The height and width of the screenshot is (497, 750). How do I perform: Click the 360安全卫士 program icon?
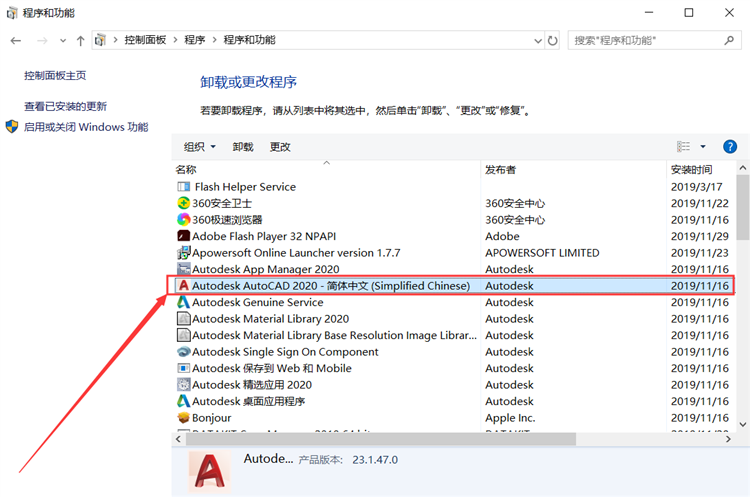[x=184, y=203]
